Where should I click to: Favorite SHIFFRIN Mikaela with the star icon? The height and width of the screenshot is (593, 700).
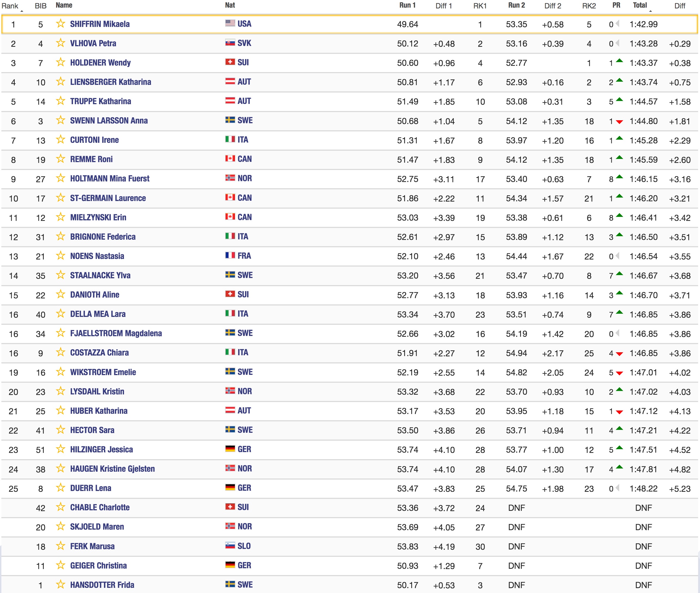60,24
